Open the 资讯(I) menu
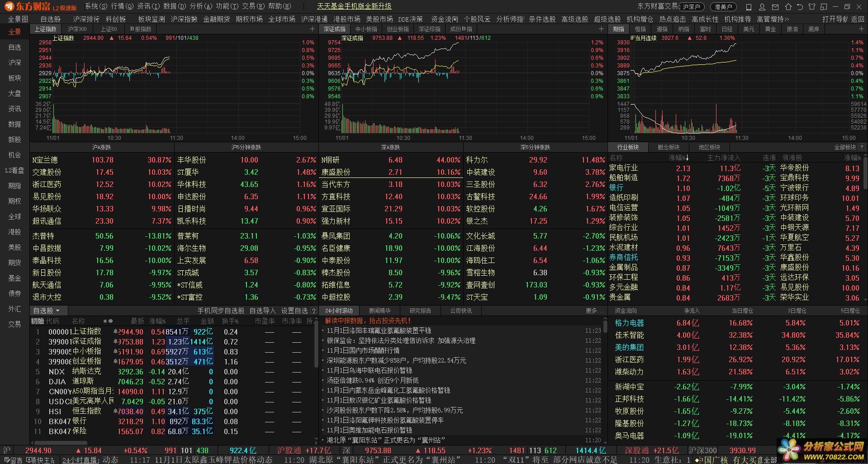Image resolution: width=868 pixels, height=464 pixels. [148, 6]
